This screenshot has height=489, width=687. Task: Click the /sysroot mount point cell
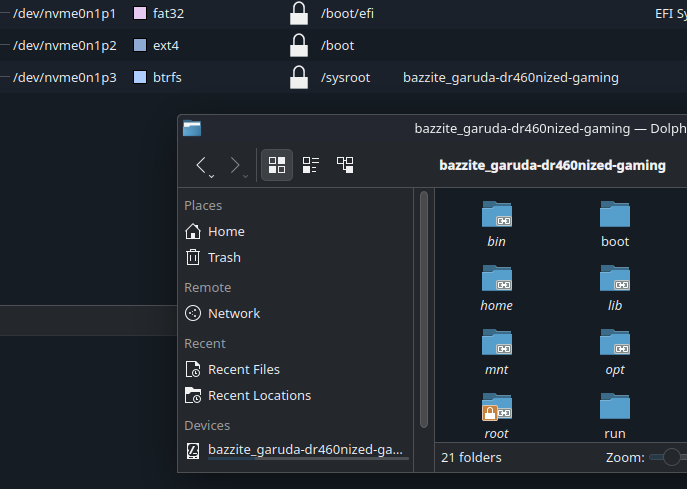pos(345,78)
